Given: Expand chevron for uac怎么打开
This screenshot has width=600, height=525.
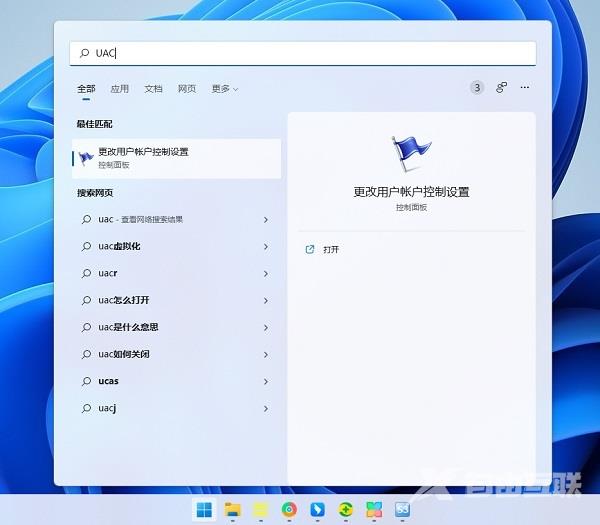Looking at the screenshot, I should [x=266, y=301].
